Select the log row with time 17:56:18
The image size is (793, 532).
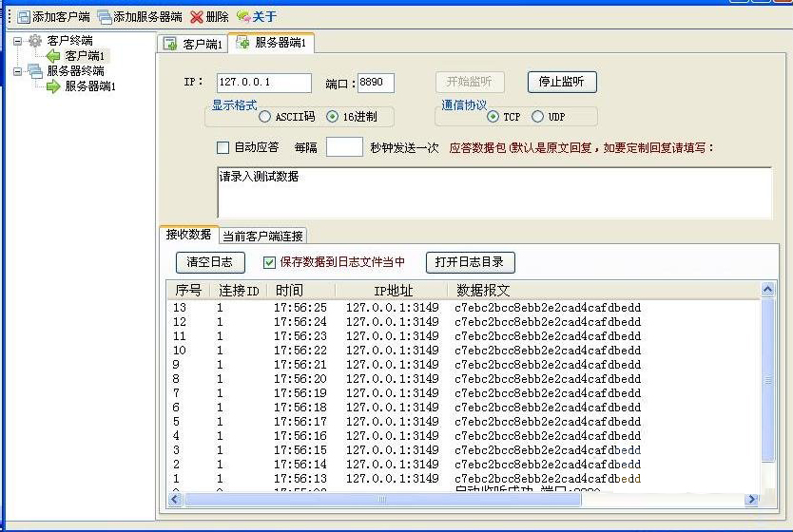pos(463,408)
